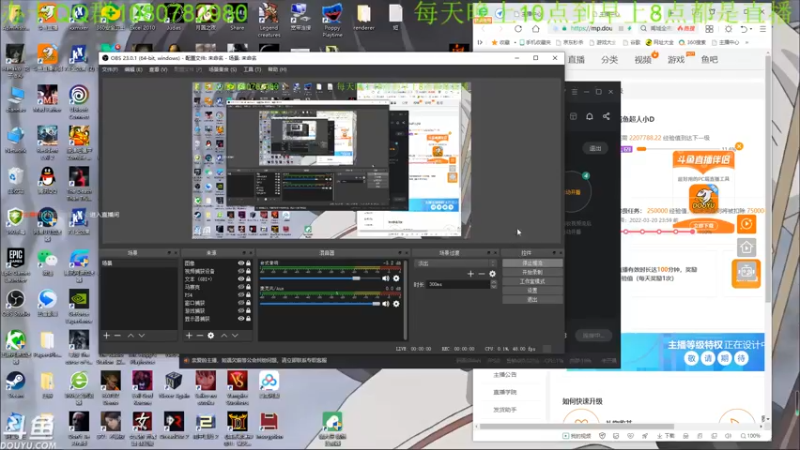Open the Epic Games Launcher desktop icon
The image size is (800, 450).
pyautogui.click(x=15, y=265)
